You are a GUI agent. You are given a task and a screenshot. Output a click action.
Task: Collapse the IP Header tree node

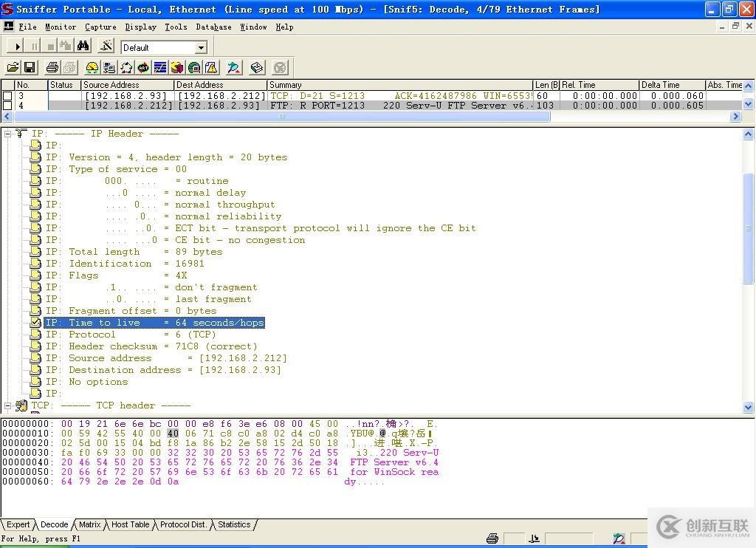tap(8, 134)
